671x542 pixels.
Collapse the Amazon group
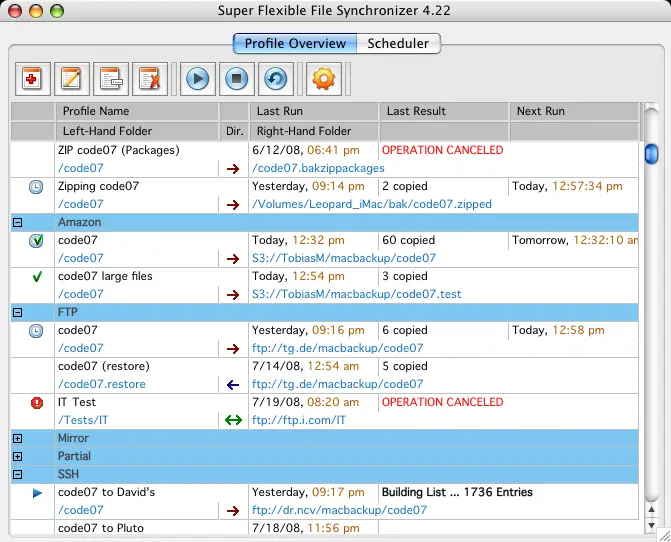[x=18, y=222]
